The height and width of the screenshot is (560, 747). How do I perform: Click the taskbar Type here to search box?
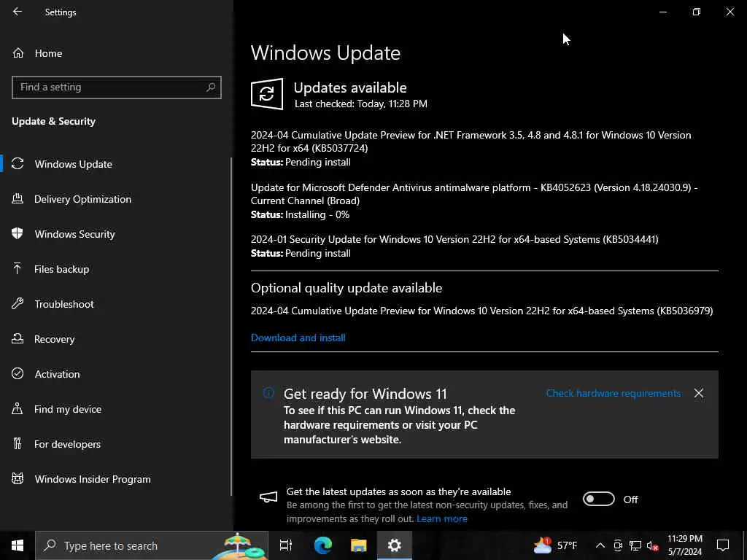pos(152,545)
